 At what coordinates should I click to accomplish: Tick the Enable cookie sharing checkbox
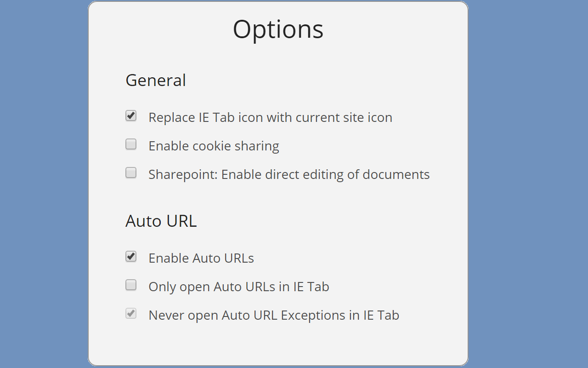coord(131,144)
